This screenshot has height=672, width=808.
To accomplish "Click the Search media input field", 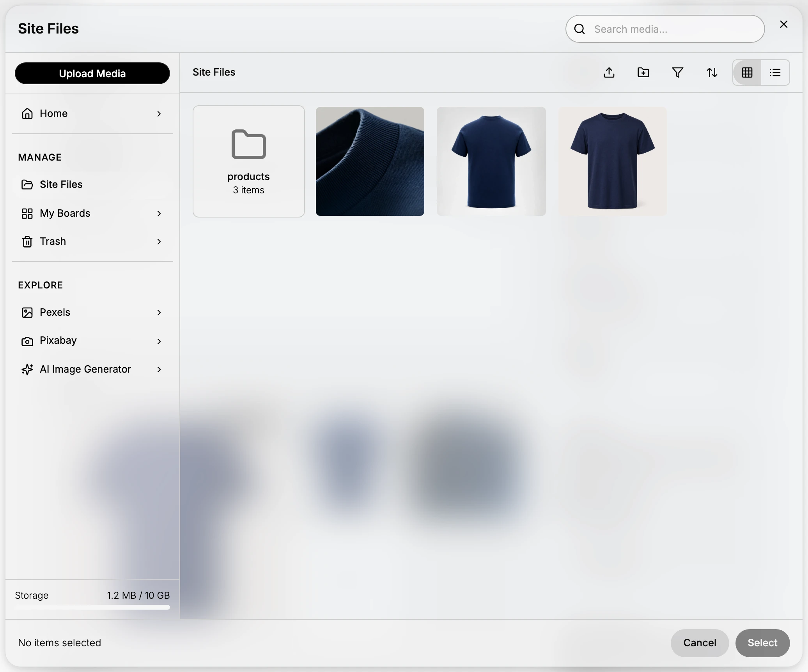I will (665, 29).
